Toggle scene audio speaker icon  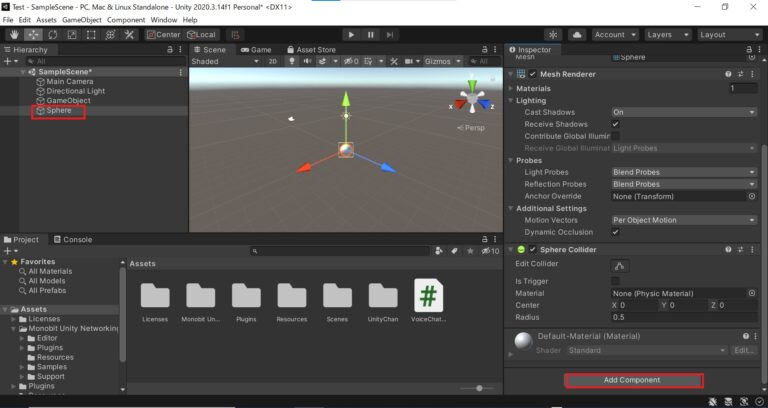(x=307, y=61)
